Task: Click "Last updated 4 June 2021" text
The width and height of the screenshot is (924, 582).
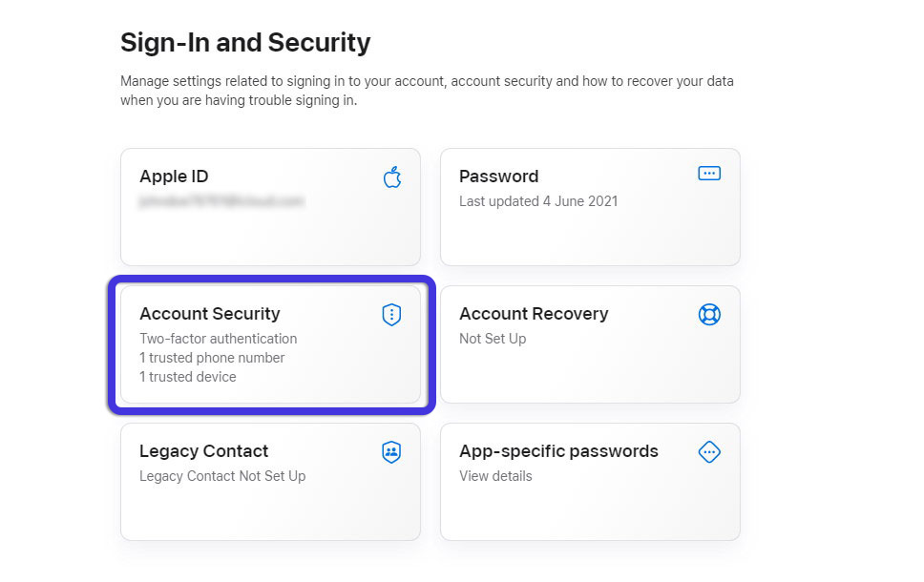Action: click(538, 201)
